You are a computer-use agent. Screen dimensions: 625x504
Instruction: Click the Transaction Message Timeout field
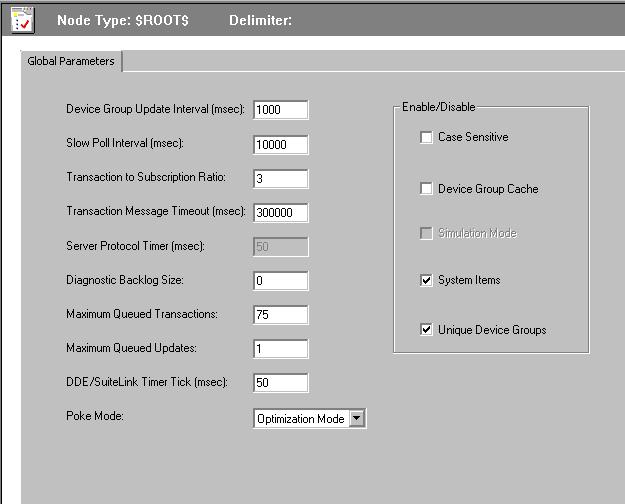(281, 213)
